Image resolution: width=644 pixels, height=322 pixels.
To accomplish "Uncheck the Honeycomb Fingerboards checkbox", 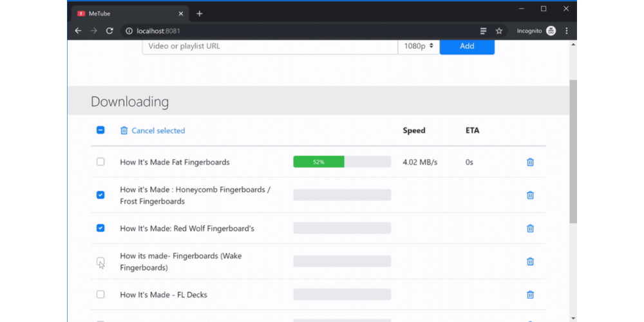I will 100,194.
